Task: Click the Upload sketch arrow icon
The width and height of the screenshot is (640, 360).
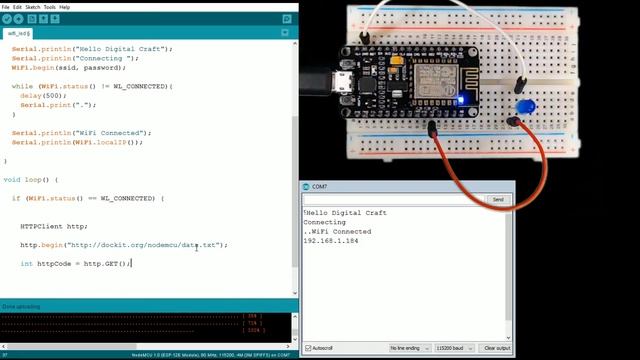Action: (18, 19)
